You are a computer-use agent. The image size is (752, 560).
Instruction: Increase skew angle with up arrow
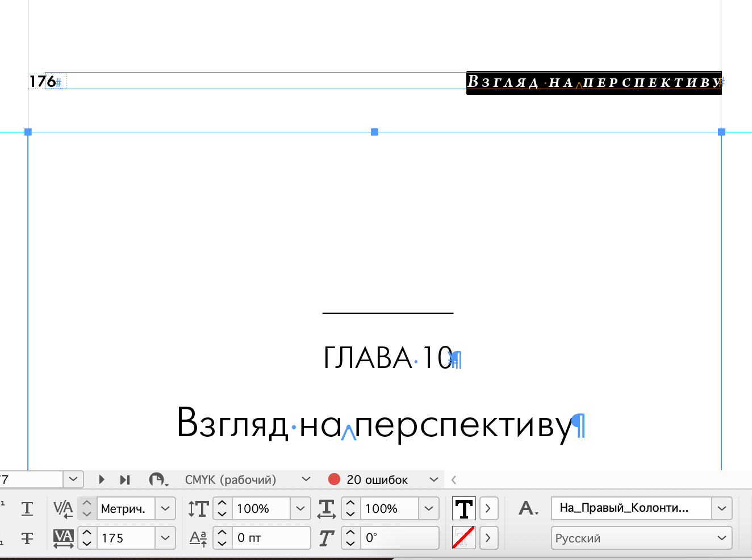pos(350,533)
